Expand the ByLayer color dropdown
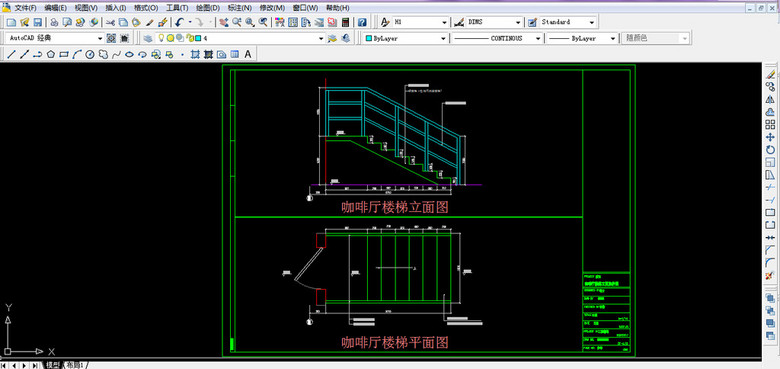This screenshot has width=780, height=369. [x=443, y=38]
